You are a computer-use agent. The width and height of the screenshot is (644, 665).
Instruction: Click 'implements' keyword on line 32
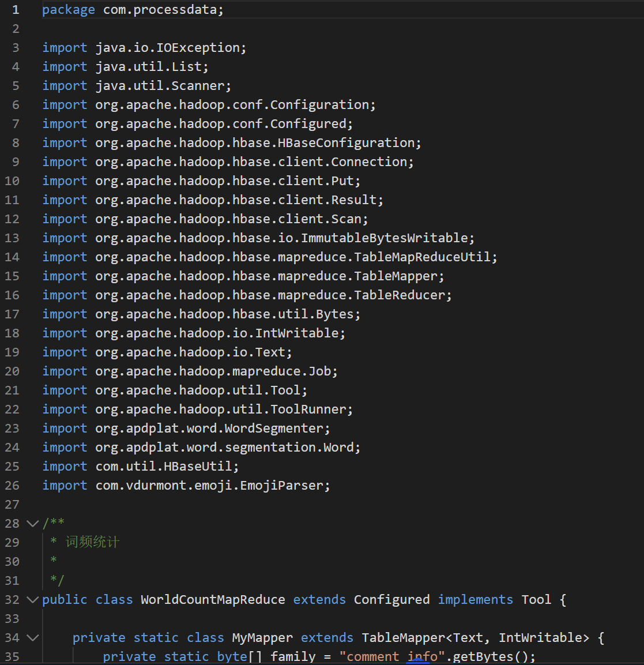pos(476,600)
